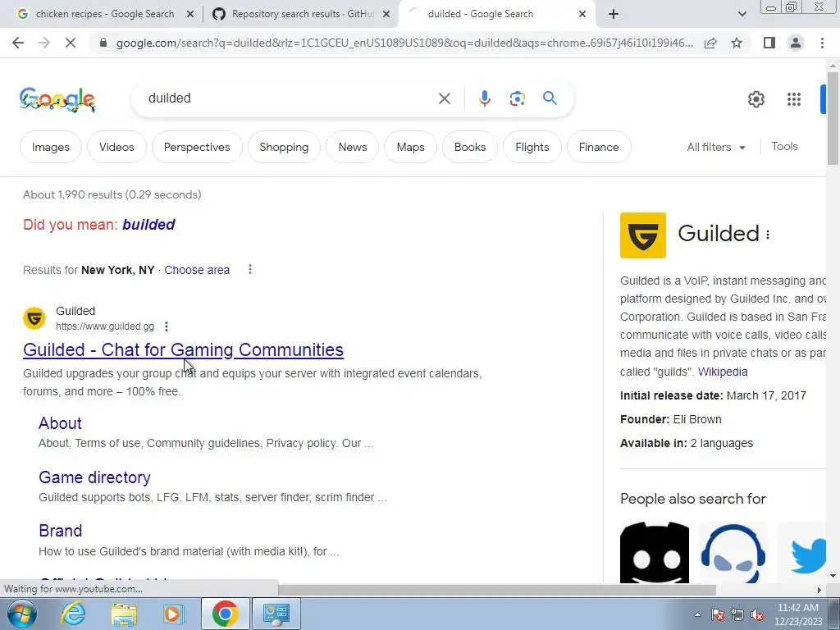The height and width of the screenshot is (630, 840).
Task: Bookmark this page with the star
Action: point(737,43)
